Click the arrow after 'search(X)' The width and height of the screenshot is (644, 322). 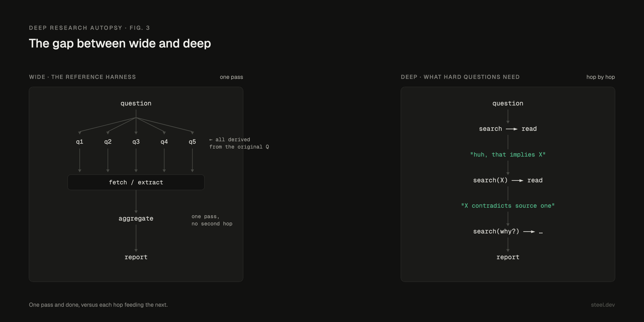pos(517,181)
